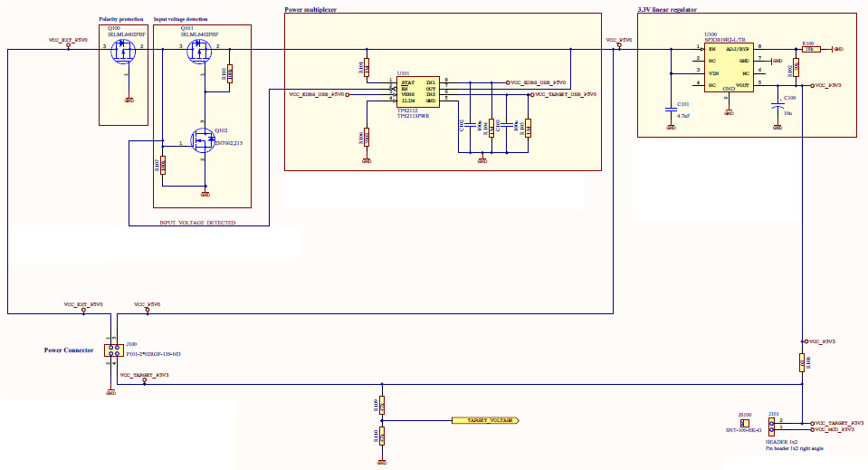Select the Q102 2N7002 transistor symbol
Viewport: 868px width, 470px height.
(x=203, y=141)
